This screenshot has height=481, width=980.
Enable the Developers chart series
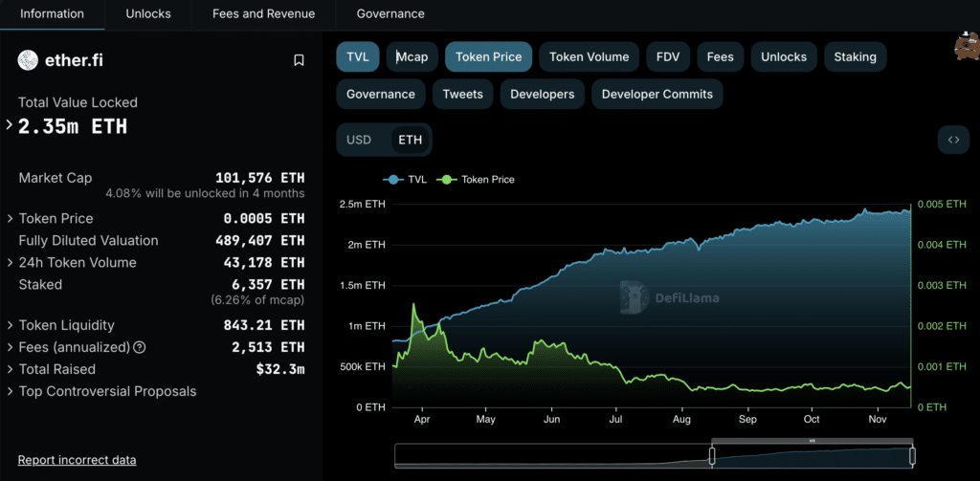coord(543,95)
